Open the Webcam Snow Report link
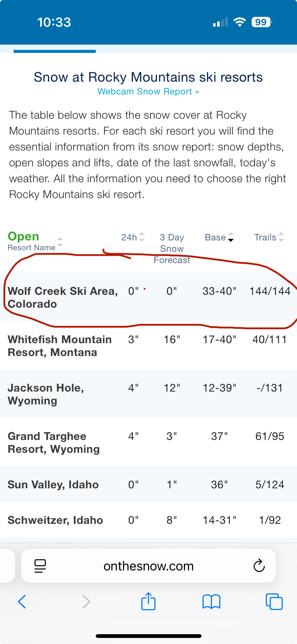 (x=148, y=91)
